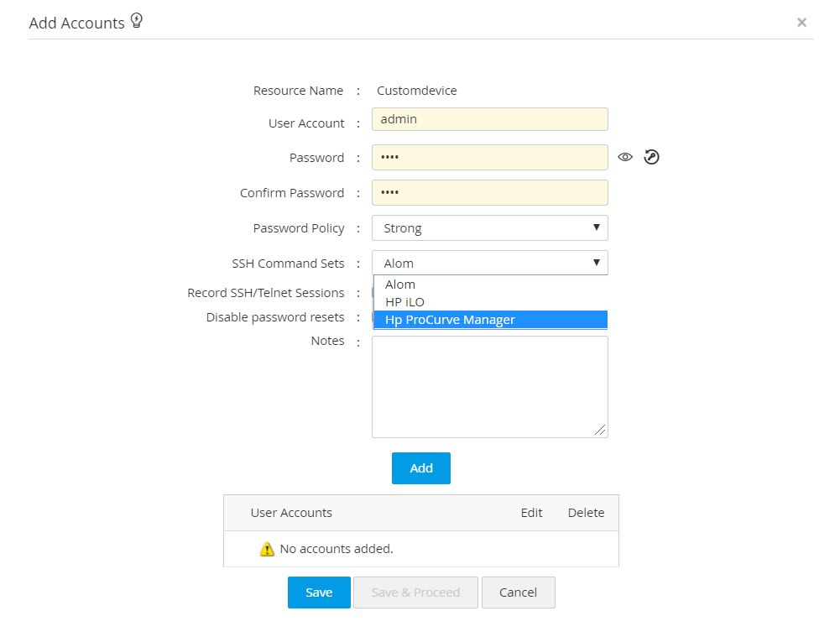The image size is (840, 637).
Task: Show the password using the eye icon
Action: tap(625, 157)
